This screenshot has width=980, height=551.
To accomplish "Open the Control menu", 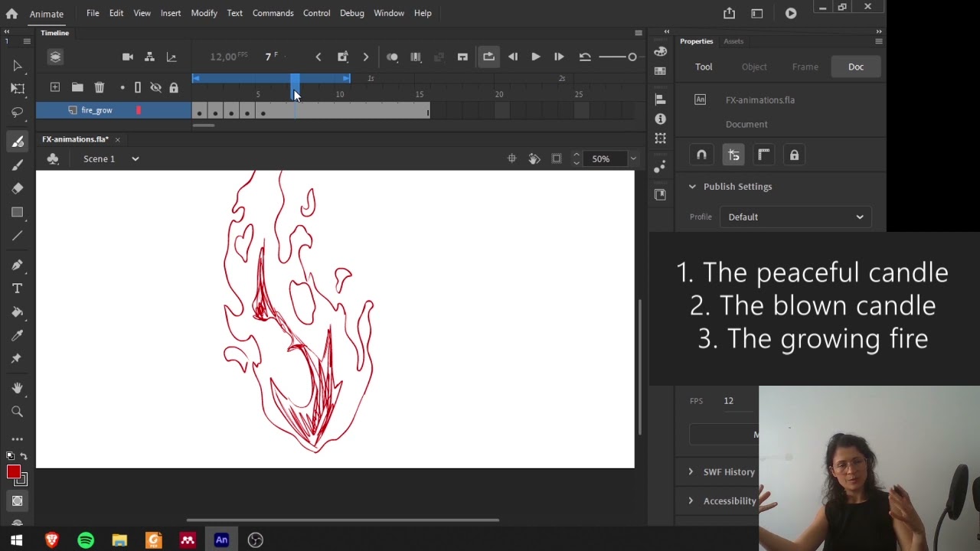I will point(316,13).
